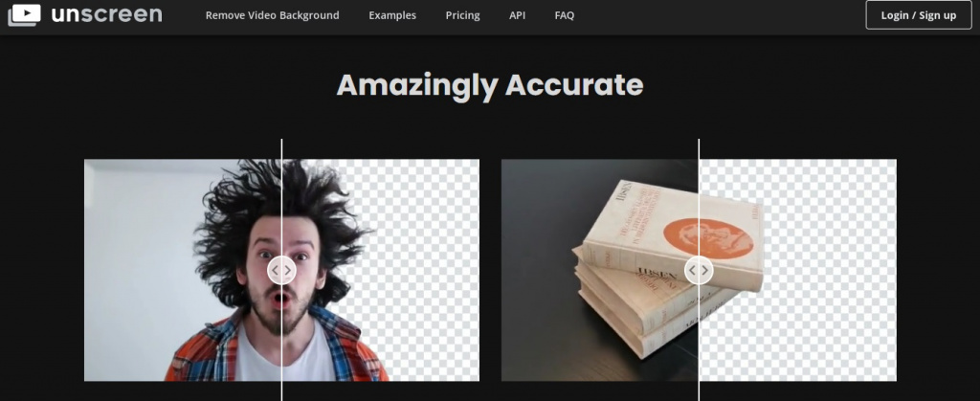Click the Login / Sign up button
The image size is (980, 401).
point(919,15)
